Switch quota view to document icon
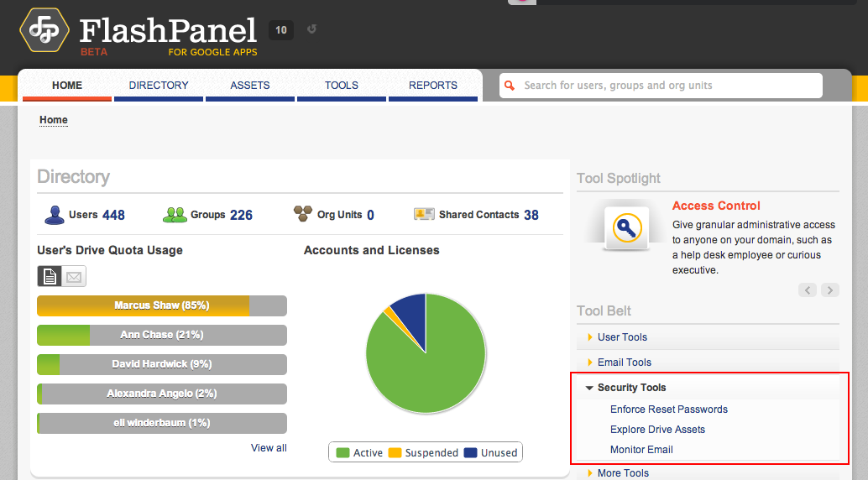 pos(50,276)
